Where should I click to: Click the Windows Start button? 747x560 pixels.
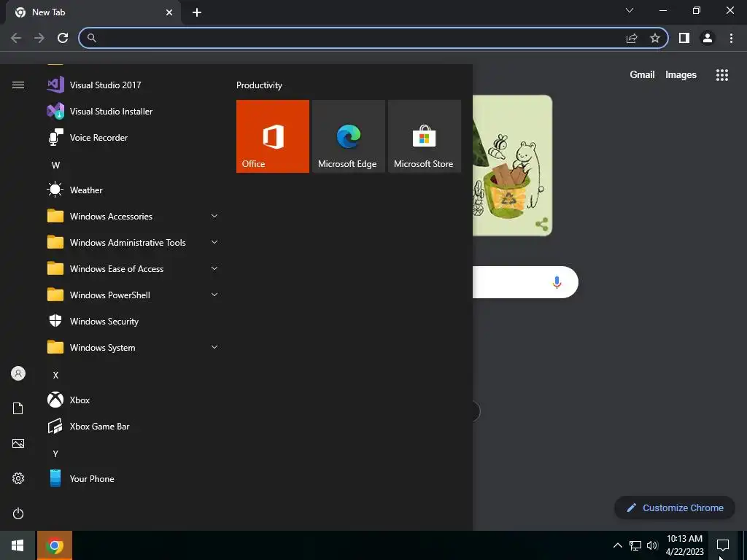pos(18,545)
